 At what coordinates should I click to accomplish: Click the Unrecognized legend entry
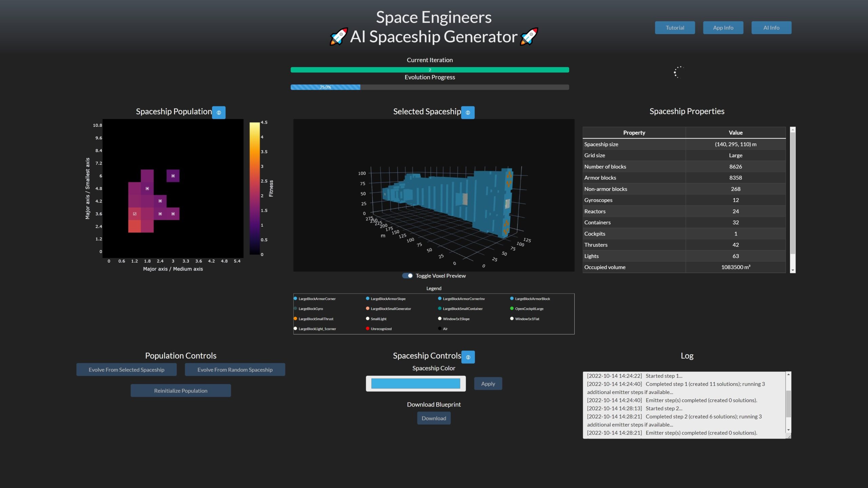click(379, 329)
